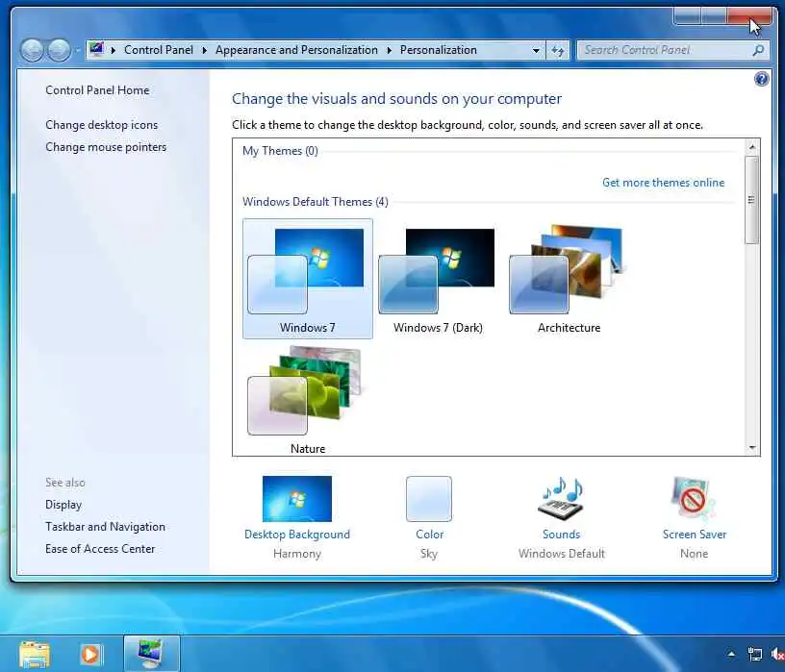This screenshot has width=785, height=672.
Task: Click the Control Panel icon in address bar
Action: coord(96,50)
